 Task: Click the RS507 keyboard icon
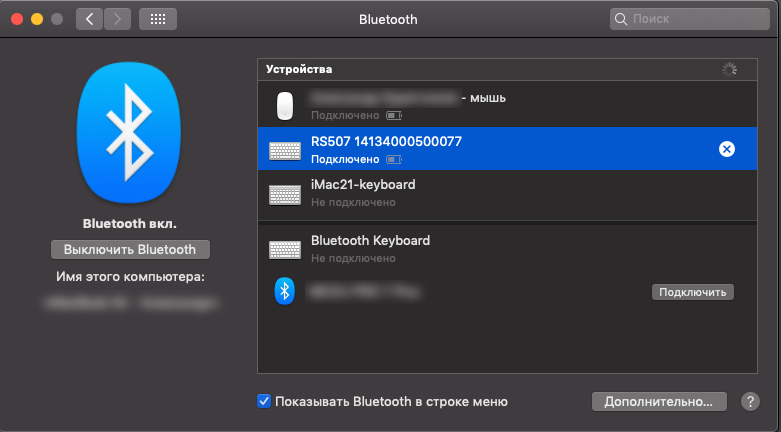285,150
